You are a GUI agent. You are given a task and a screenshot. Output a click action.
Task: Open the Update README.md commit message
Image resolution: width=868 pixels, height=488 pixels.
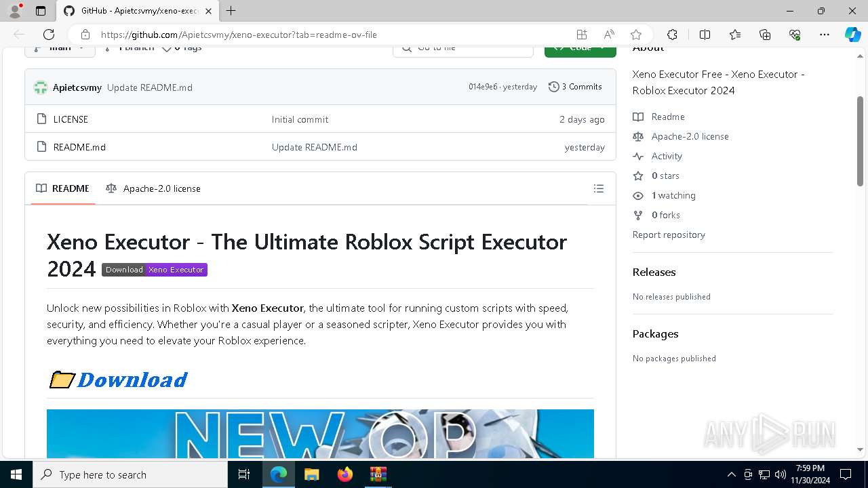pos(150,87)
